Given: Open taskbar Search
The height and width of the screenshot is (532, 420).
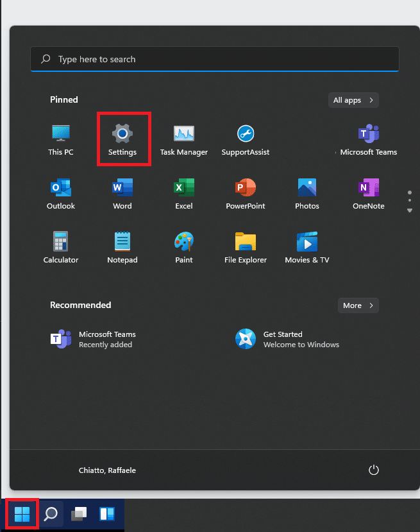Looking at the screenshot, I should [51, 514].
